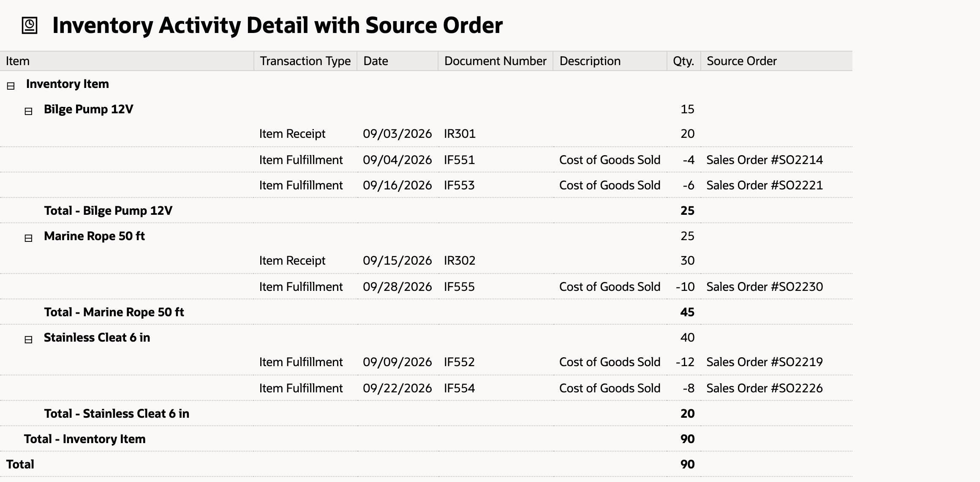Open document IF552
Viewport: 980px width, 482px height.
coord(459,362)
